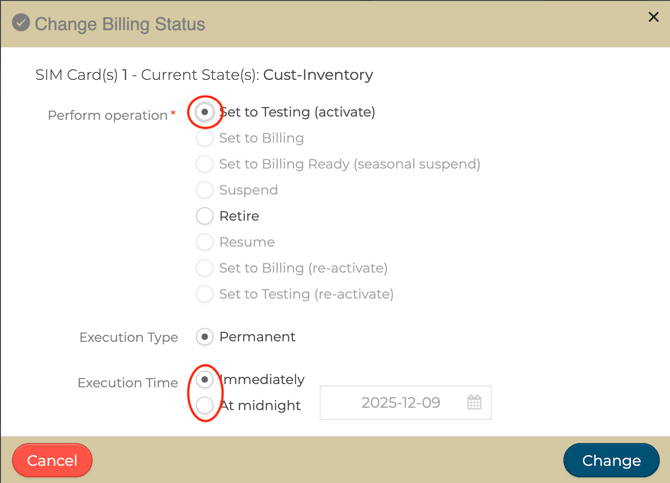The height and width of the screenshot is (483, 670).
Task: Select the Suspend radio option
Action: (205, 190)
